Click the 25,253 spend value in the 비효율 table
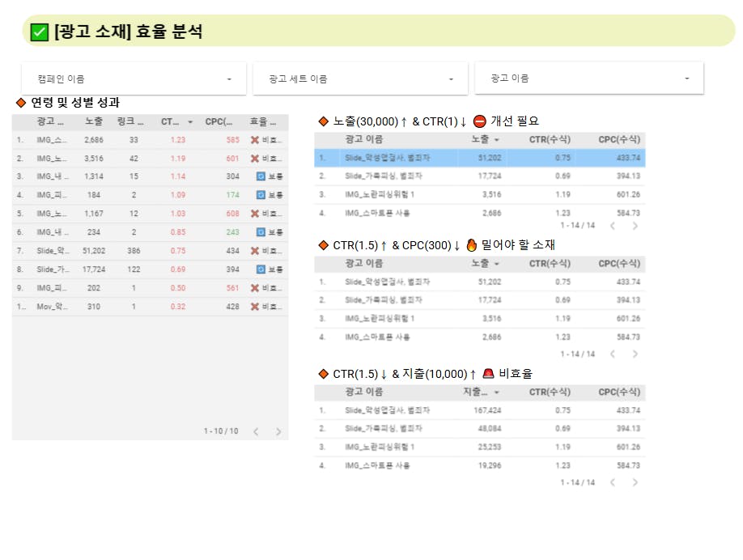The height and width of the screenshot is (560, 743). pos(490,448)
